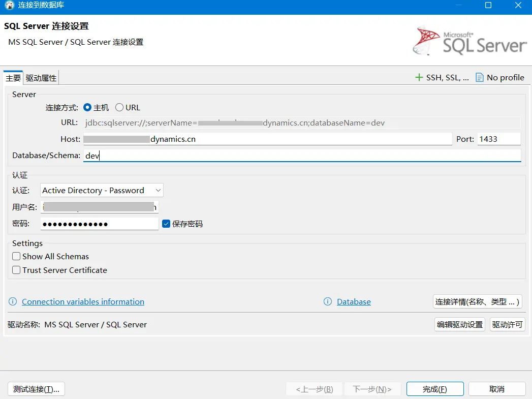Toggle the 保存密码 checkbox

(166, 224)
